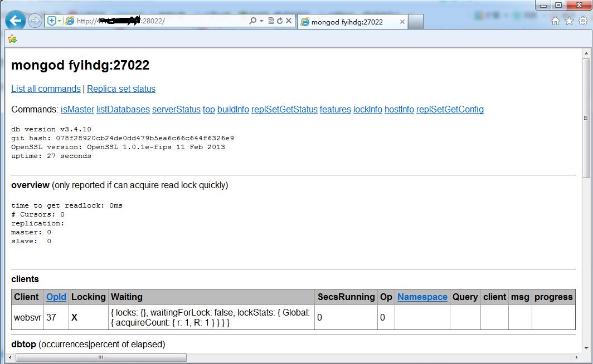Click the horizontal scrollbar left arrow
593x364 pixels.
click(x=10, y=357)
